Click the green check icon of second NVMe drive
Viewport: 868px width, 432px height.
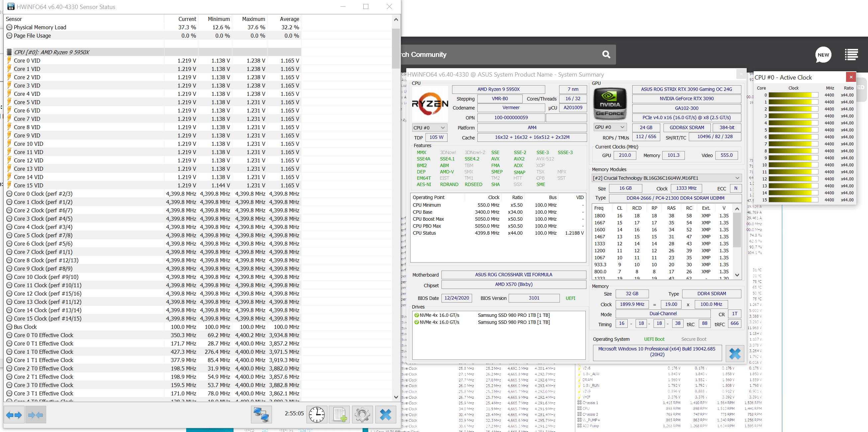[x=417, y=322]
